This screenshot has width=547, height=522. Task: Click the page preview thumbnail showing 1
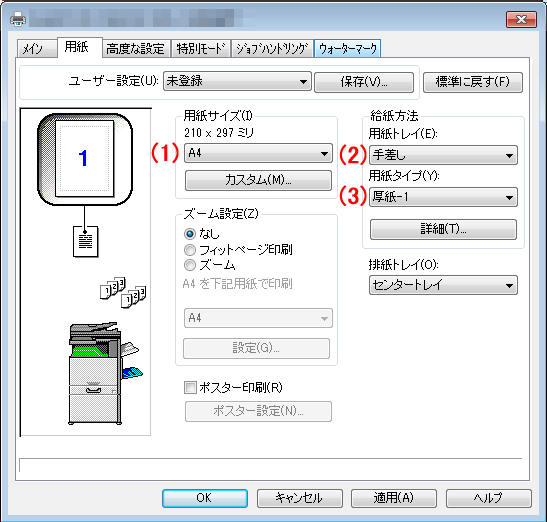click(85, 159)
